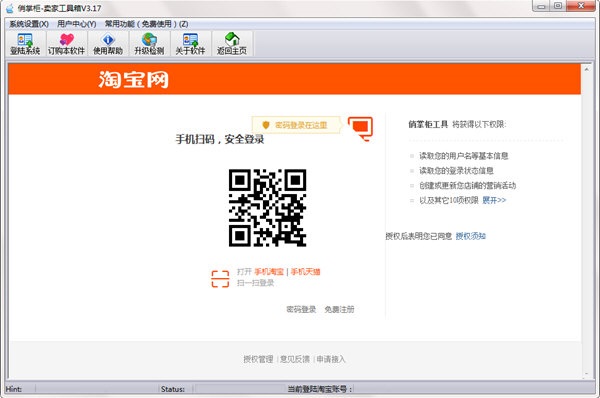Click the Hint: label in status bar

click(14, 389)
